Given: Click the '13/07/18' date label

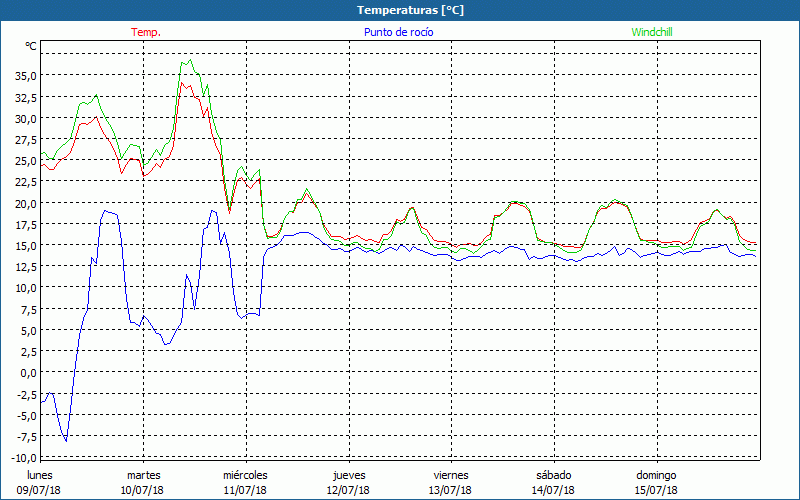Looking at the screenshot, I should (x=451, y=491).
